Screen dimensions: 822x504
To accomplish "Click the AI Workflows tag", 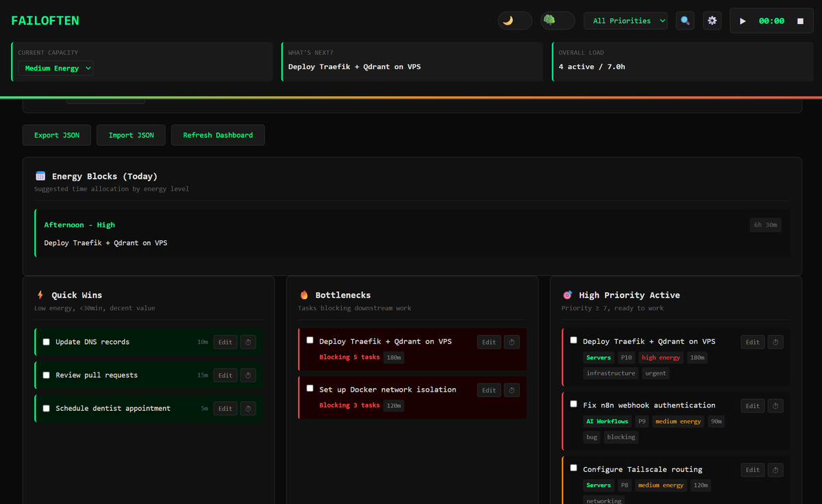I will (x=608, y=421).
